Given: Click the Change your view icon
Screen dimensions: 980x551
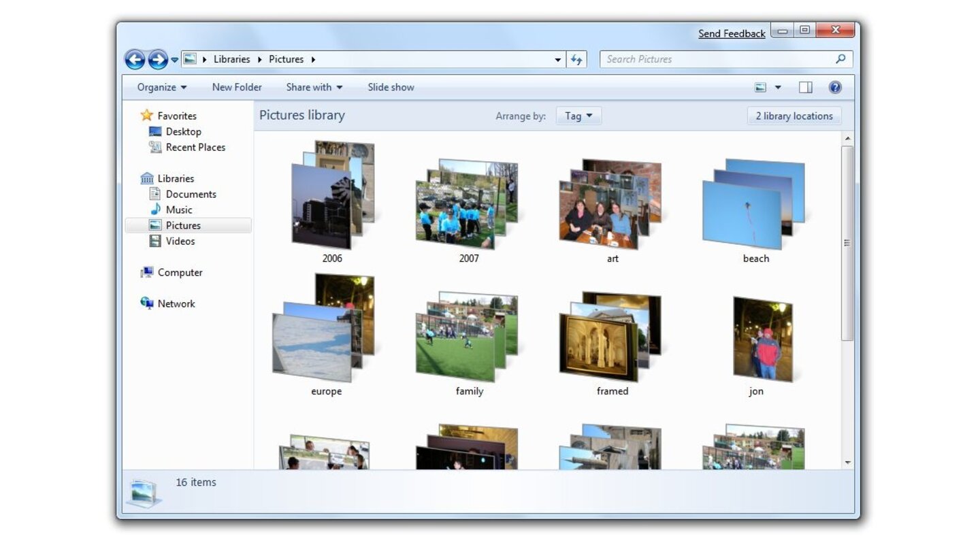Looking at the screenshot, I should point(760,87).
